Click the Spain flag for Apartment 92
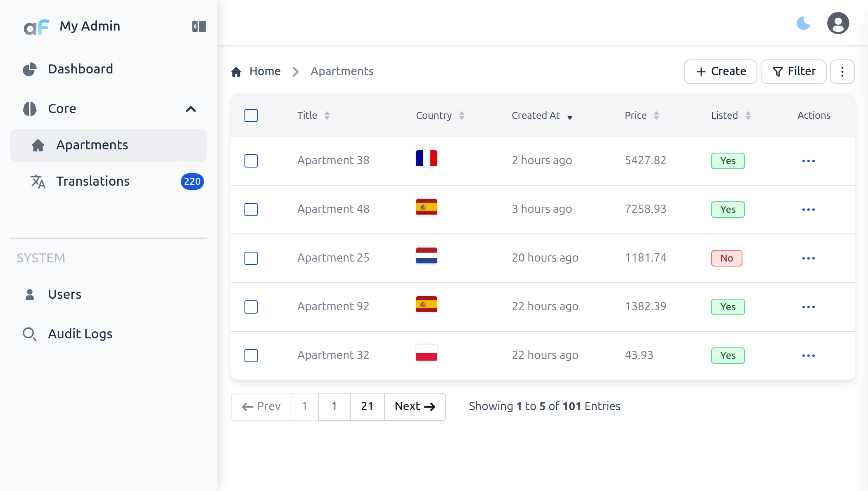 click(x=426, y=305)
